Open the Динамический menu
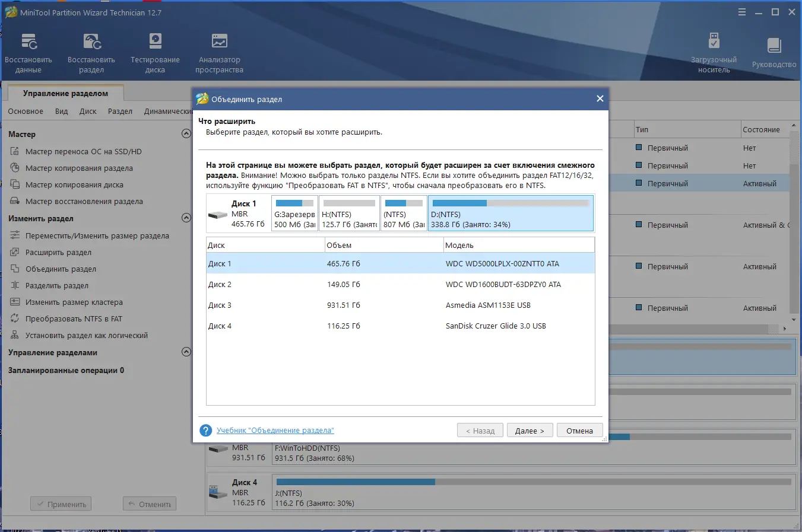Image resolution: width=802 pixels, height=532 pixels. click(x=167, y=112)
